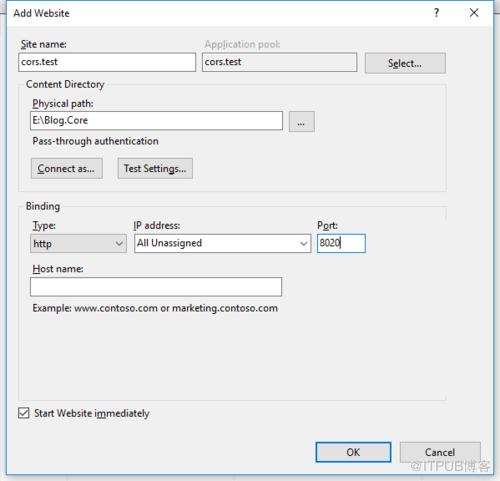Click the Site name label
This screenshot has height=481, width=500.
[44, 44]
